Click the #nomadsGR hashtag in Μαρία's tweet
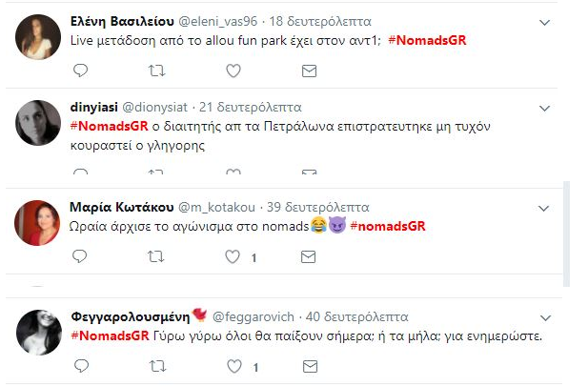The image size is (588, 386). pos(387,226)
